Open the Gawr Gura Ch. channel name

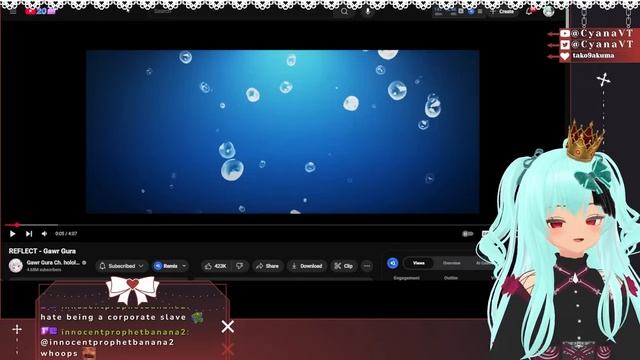(x=53, y=263)
